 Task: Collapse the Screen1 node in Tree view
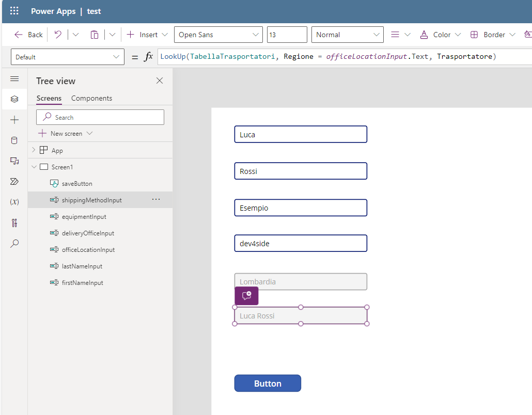click(x=34, y=167)
